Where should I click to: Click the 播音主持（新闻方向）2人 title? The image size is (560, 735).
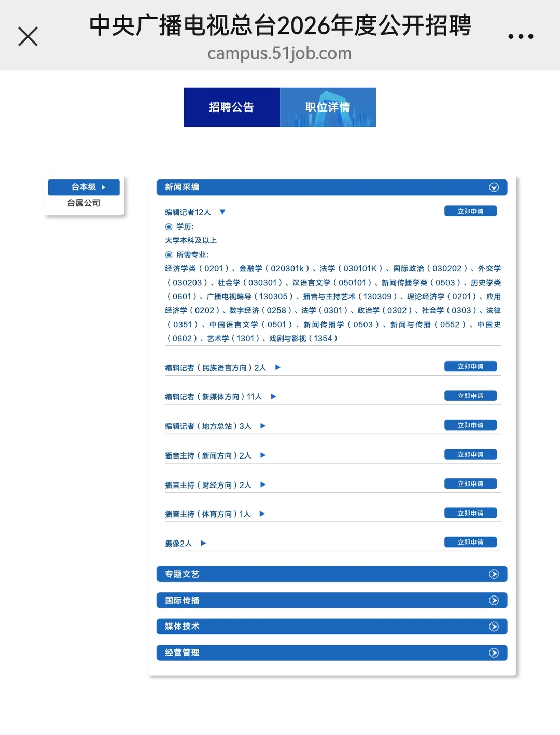(x=208, y=455)
